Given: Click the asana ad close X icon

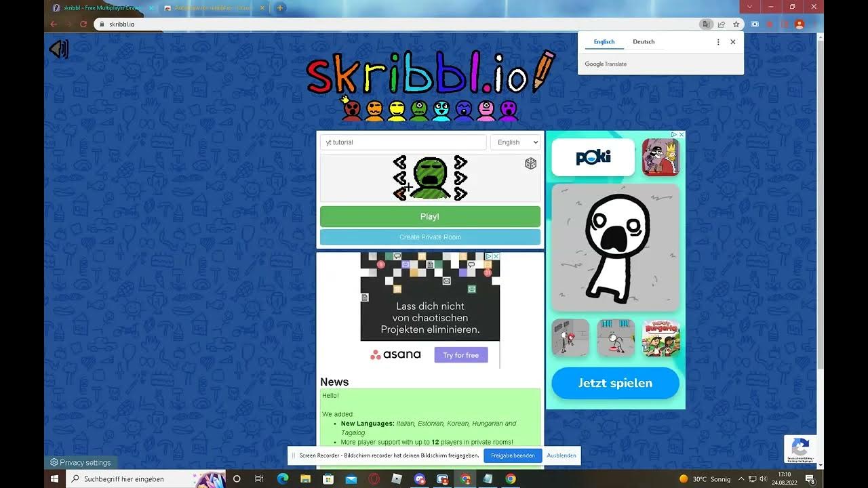Looking at the screenshot, I should pos(496,256).
